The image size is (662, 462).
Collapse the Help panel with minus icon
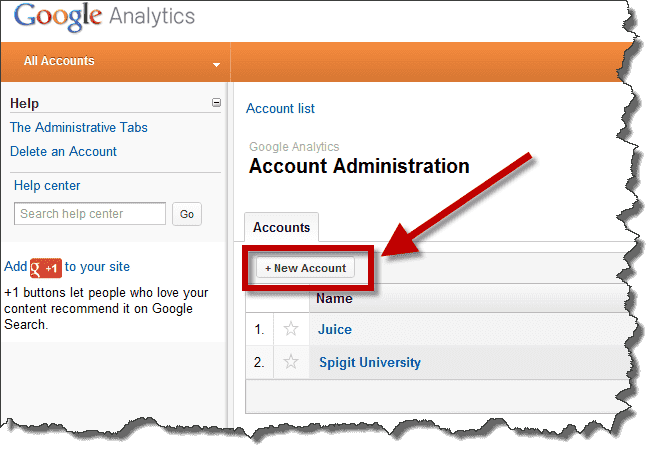point(216,103)
